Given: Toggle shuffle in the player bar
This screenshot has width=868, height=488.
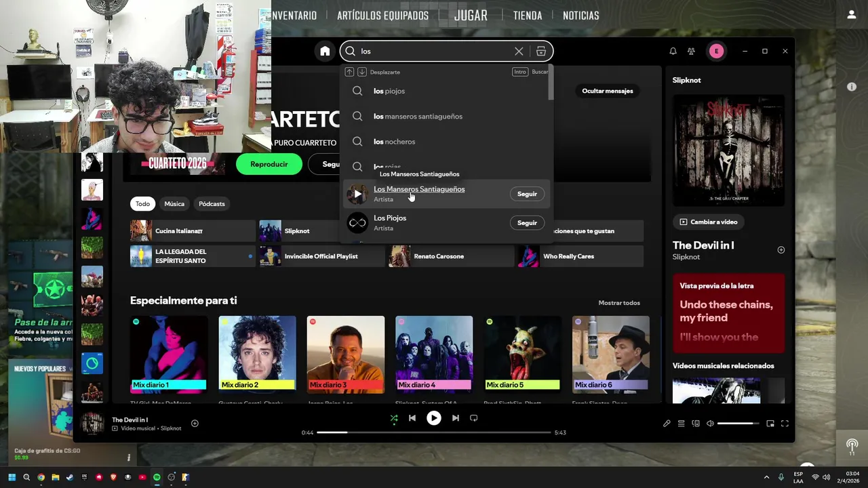Looking at the screenshot, I should coord(394,418).
